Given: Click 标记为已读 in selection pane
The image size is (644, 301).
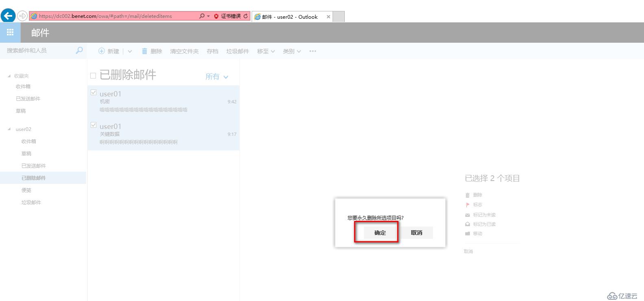Looking at the screenshot, I should coord(481,224).
